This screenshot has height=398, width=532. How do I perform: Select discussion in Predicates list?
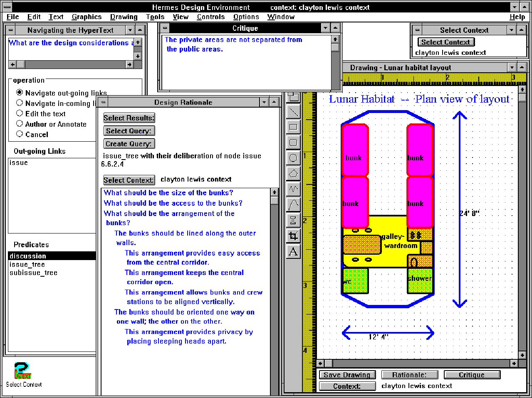tap(52, 256)
